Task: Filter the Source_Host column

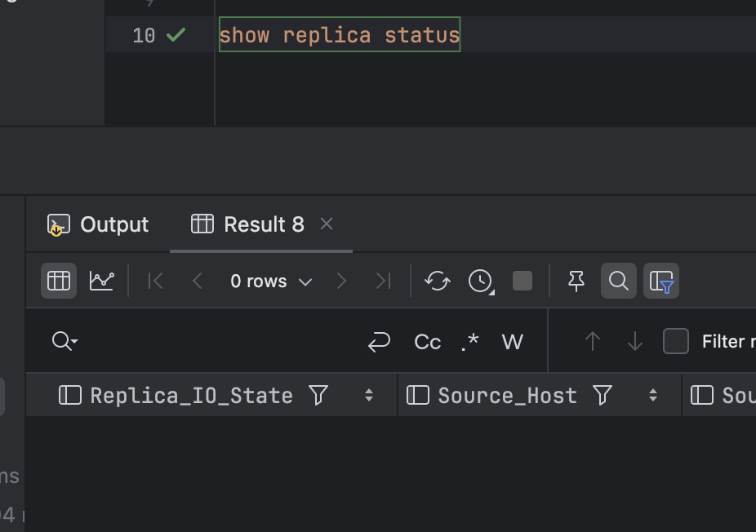Action: click(x=603, y=396)
